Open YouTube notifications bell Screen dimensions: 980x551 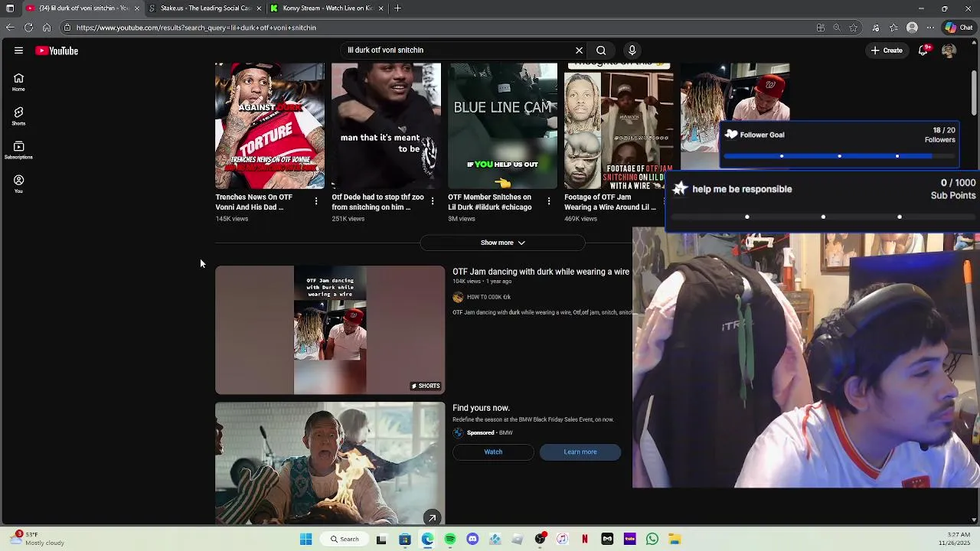tap(923, 51)
